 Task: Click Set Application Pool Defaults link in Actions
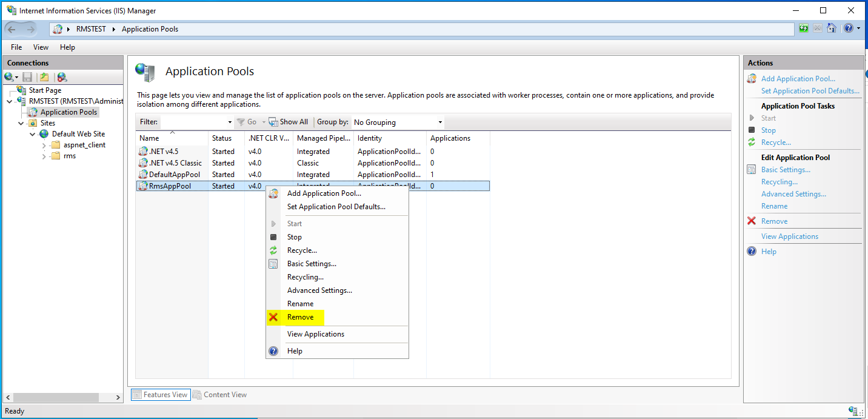810,91
